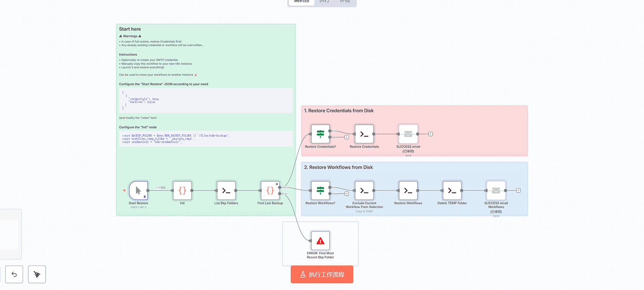Select the Exclude Current Workflow From Selection node
The image size is (644, 290).
[x=364, y=190]
